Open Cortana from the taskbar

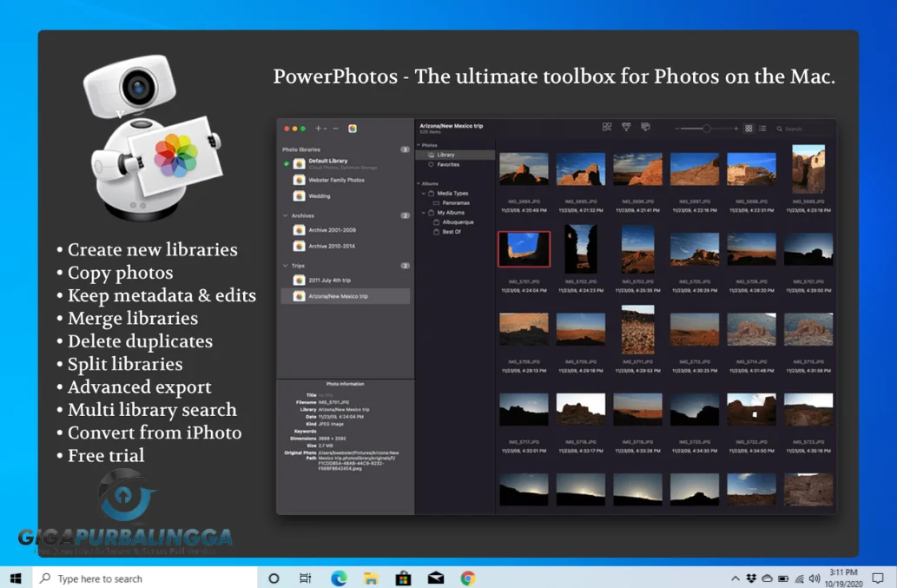pyautogui.click(x=274, y=578)
